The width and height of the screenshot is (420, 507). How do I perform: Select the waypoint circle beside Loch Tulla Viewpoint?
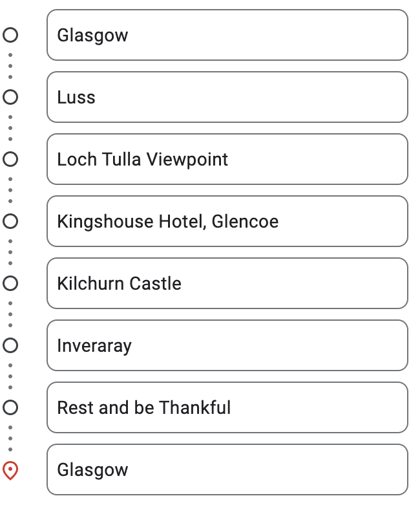[x=10, y=159]
